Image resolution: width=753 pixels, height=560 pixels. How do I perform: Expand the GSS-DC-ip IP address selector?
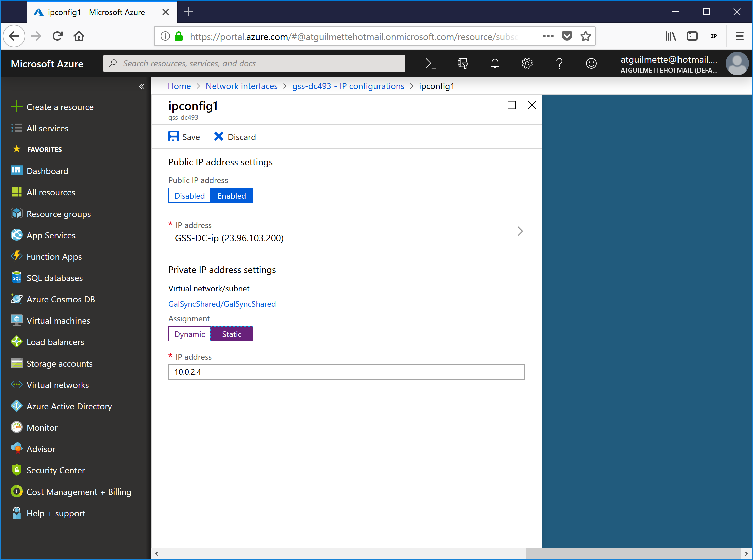520,231
